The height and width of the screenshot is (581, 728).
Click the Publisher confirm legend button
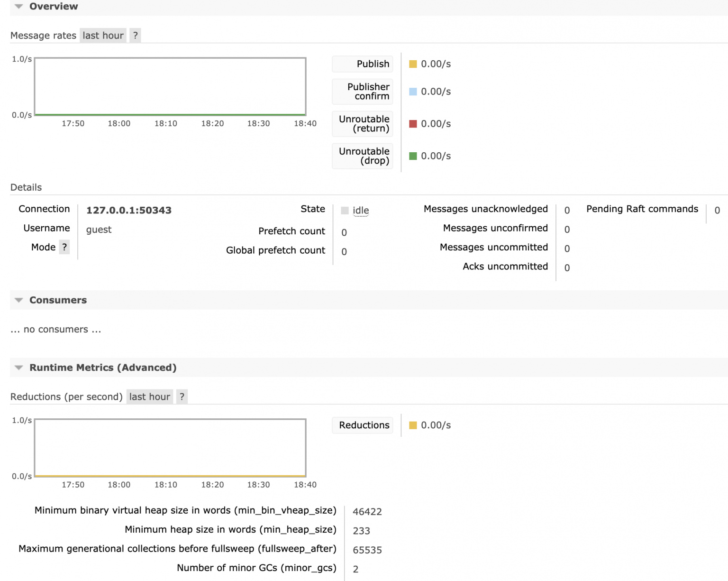tap(362, 91)
